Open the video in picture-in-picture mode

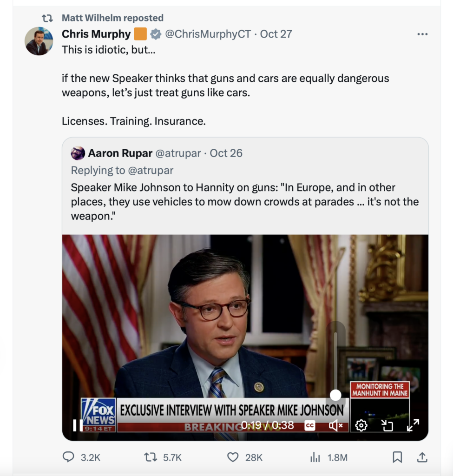coord(387,425)
